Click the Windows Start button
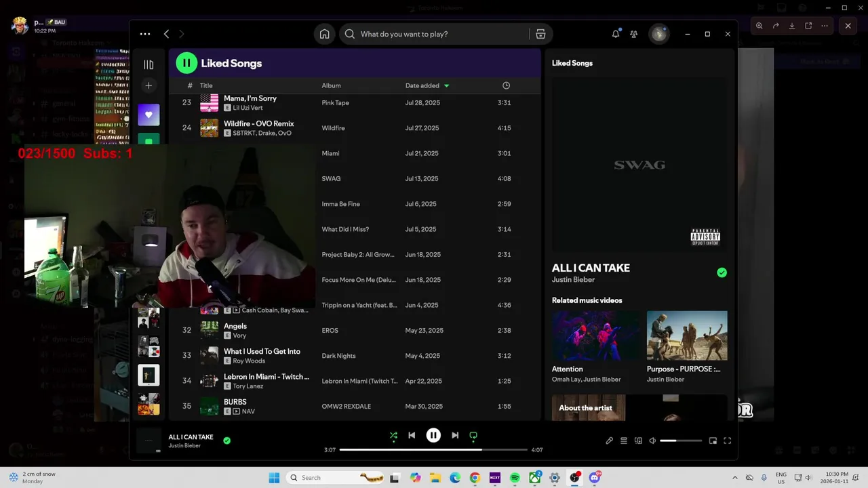868x488 pixels. (x=274, y=478)
